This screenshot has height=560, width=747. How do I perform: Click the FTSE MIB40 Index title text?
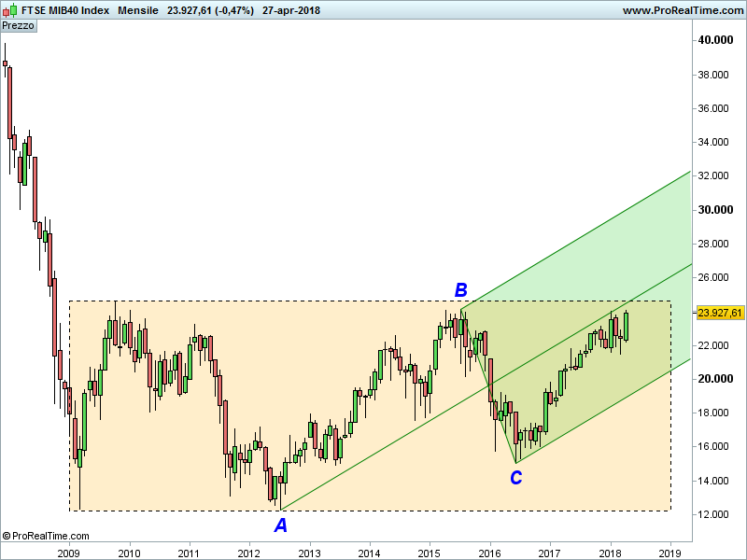point(65,10)
